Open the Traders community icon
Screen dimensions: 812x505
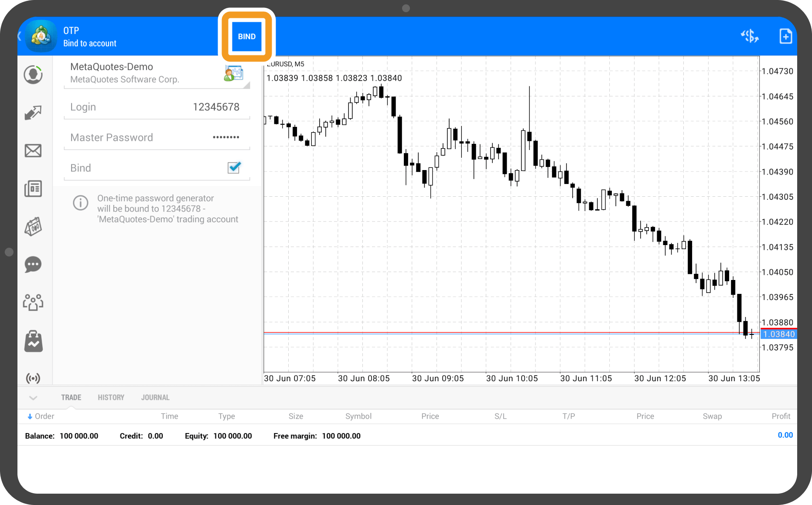click(33, 302)
